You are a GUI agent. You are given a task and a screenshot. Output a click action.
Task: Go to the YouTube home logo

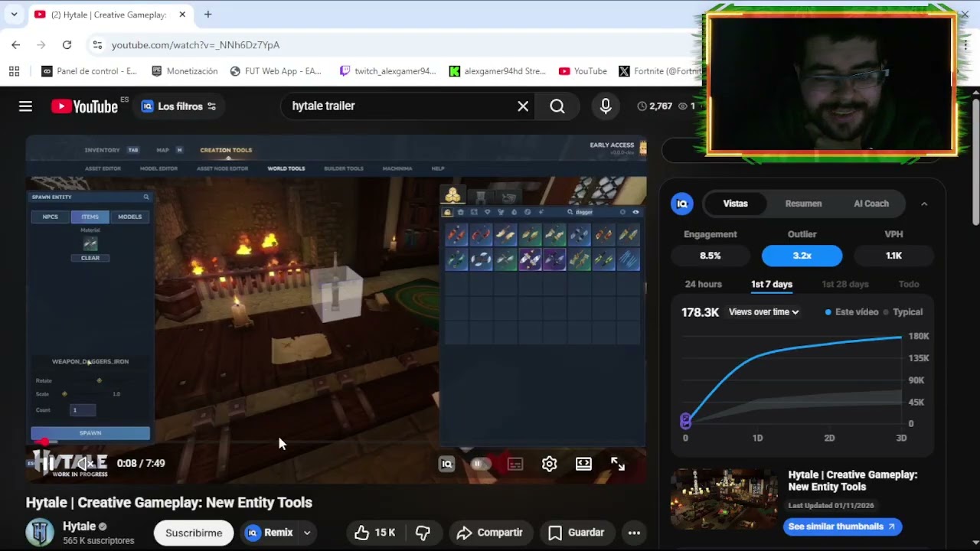click(85, 106)
